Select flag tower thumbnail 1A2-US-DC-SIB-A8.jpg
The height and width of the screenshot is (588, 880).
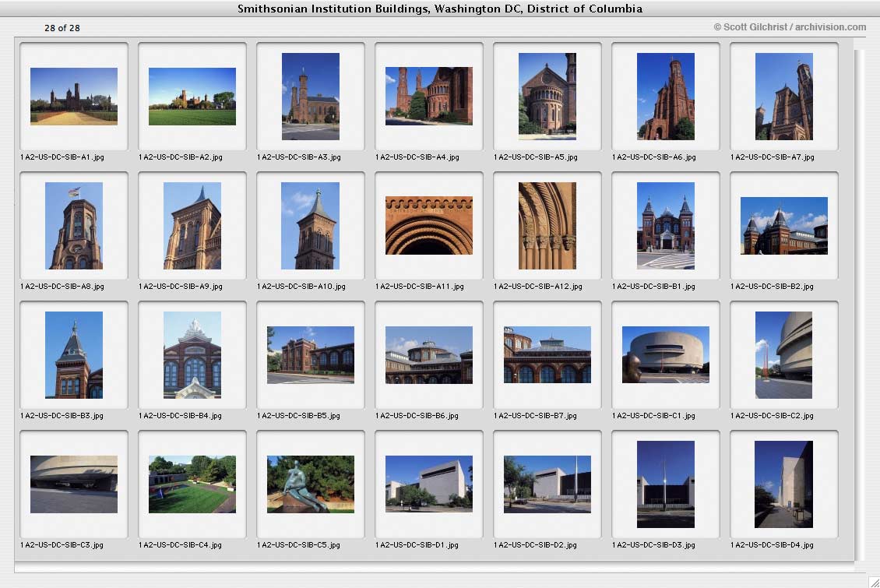click(74, 226)
